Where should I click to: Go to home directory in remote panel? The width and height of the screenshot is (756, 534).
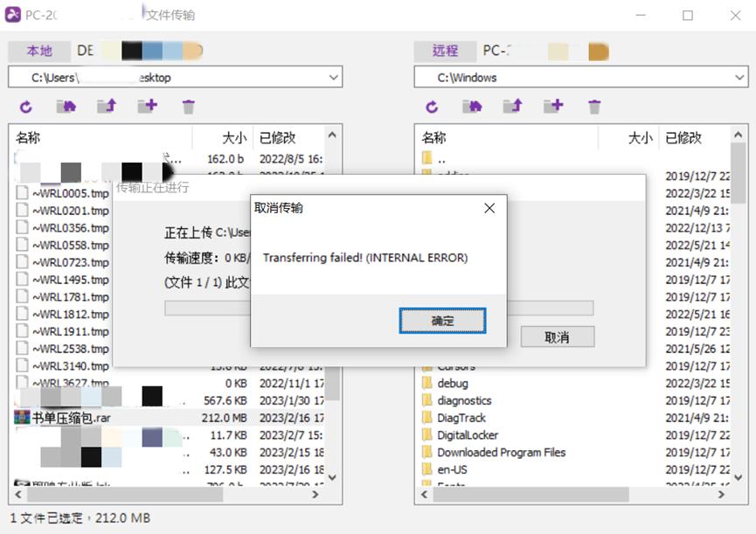click(472, 106)
